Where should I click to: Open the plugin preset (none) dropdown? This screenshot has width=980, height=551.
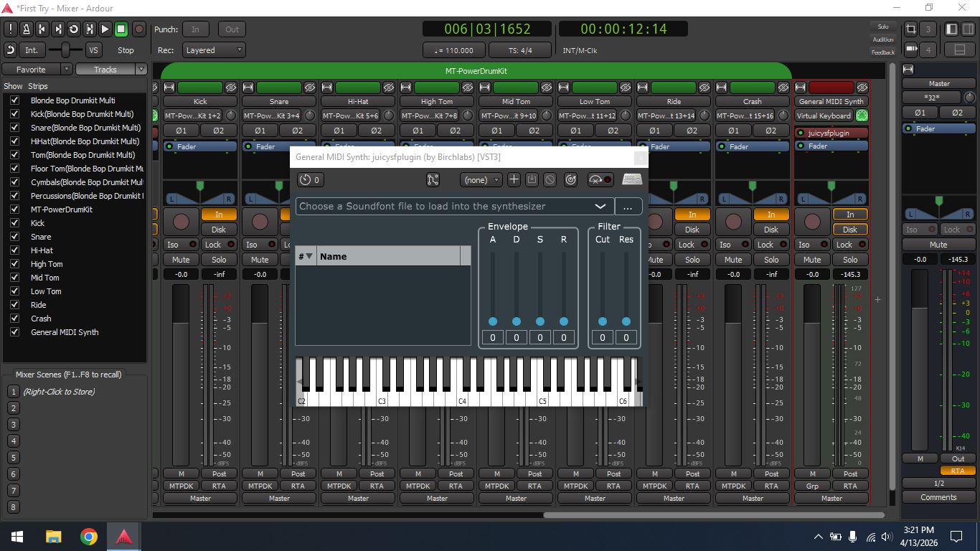pyautogui.click(x=481, y=180)
